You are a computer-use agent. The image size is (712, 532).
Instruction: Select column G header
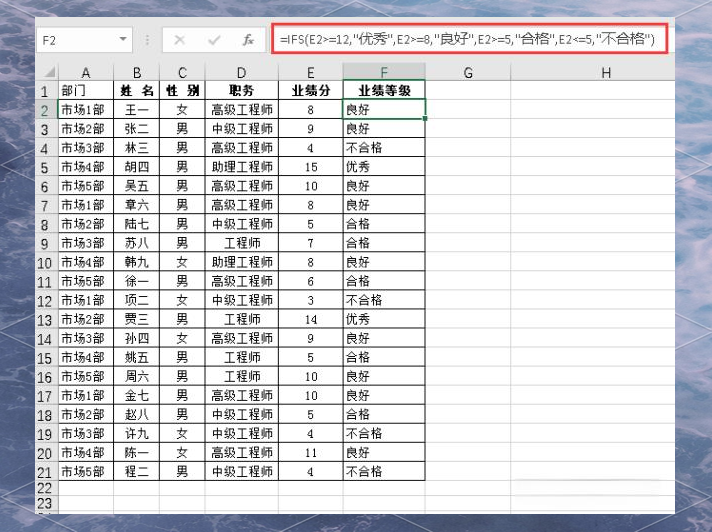point(468,72)
